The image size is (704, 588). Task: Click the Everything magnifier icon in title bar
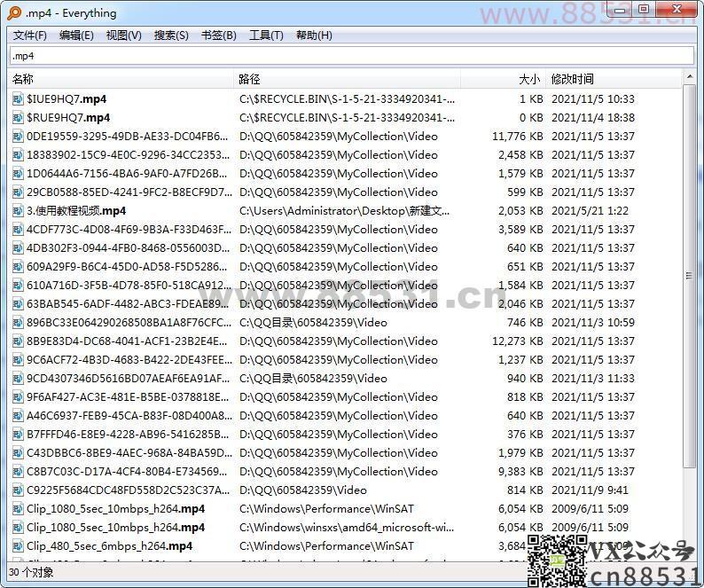(x=14, y=13)
